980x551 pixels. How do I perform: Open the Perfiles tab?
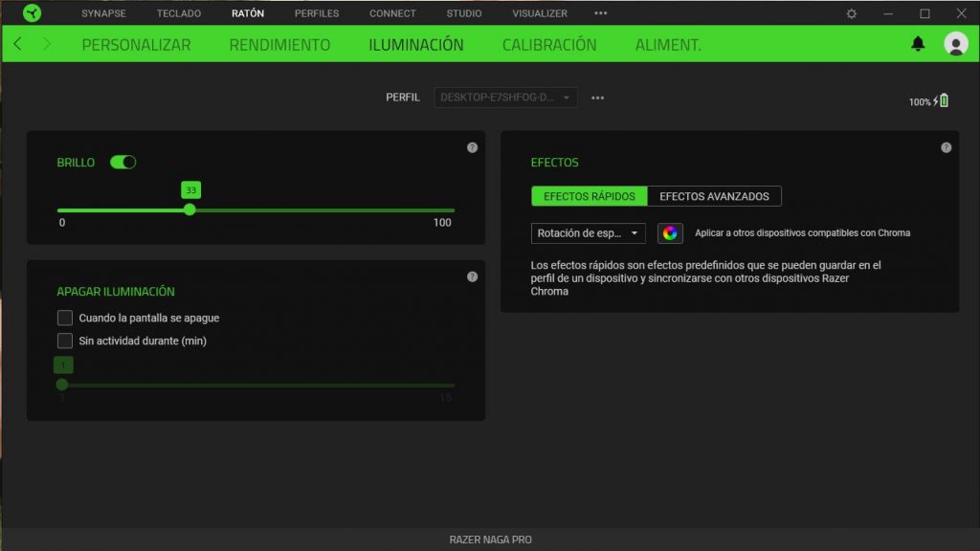click(x=317, y=13)
